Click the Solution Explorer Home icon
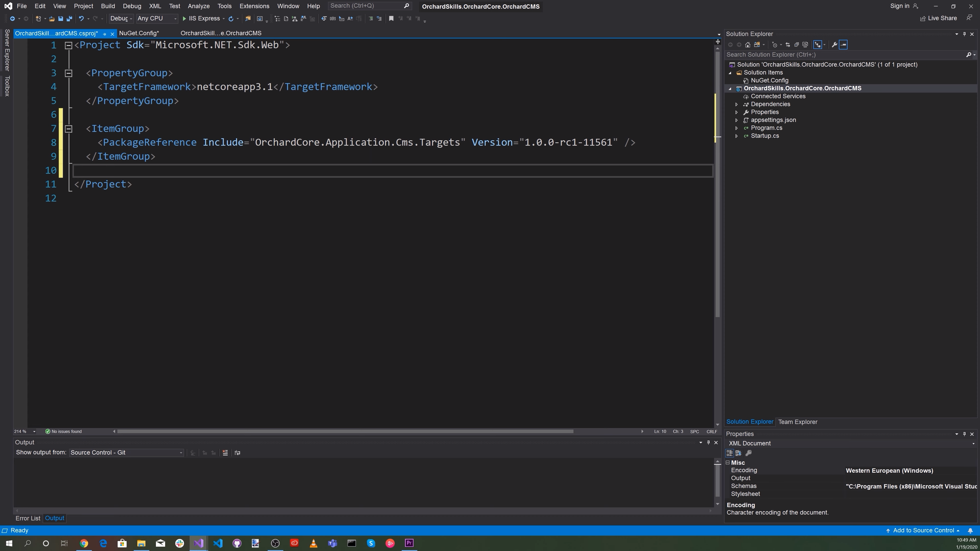Image resolution: width=980 pixels, height=551 pixels. 748,45
